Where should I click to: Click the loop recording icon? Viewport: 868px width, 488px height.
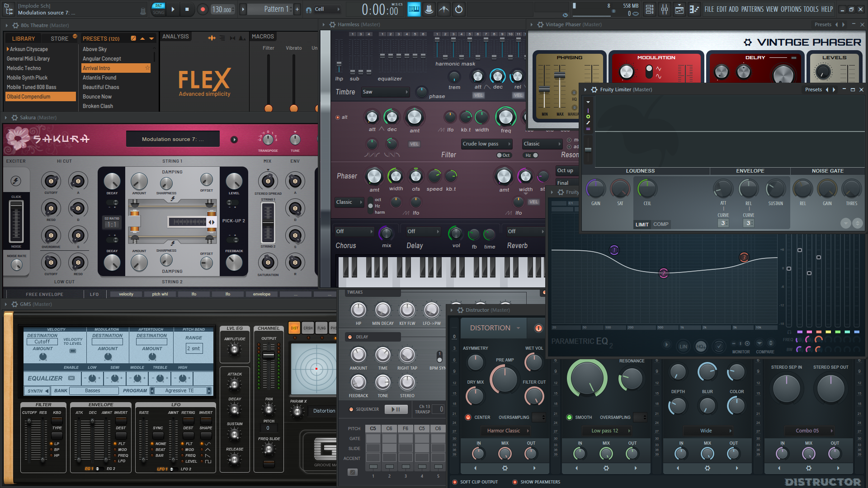pyautogui.click(x=459, y=9)
